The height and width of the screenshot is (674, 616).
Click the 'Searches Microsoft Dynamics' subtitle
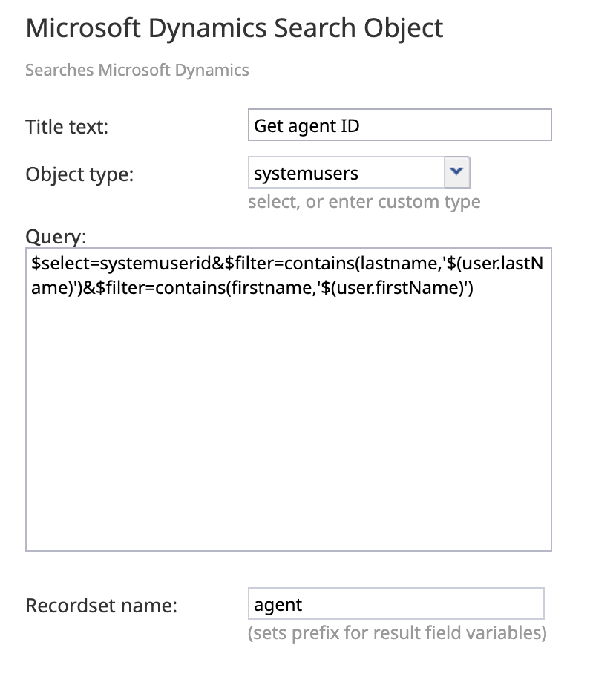coord(137,70)
